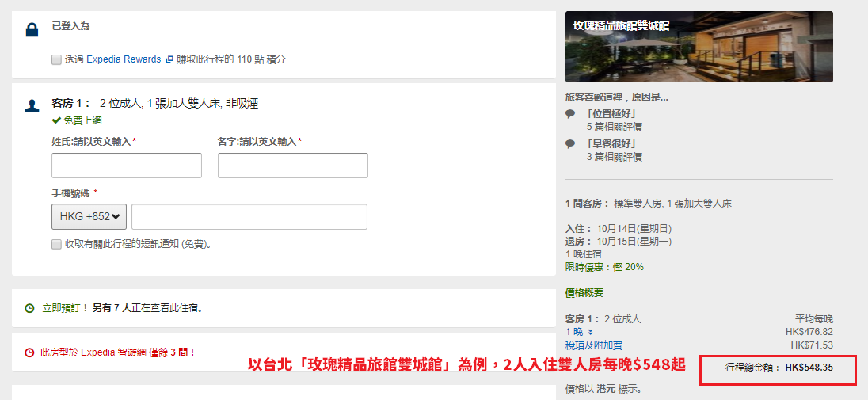
Task: Click the 姓氏 surname input field
Action: 127,166
